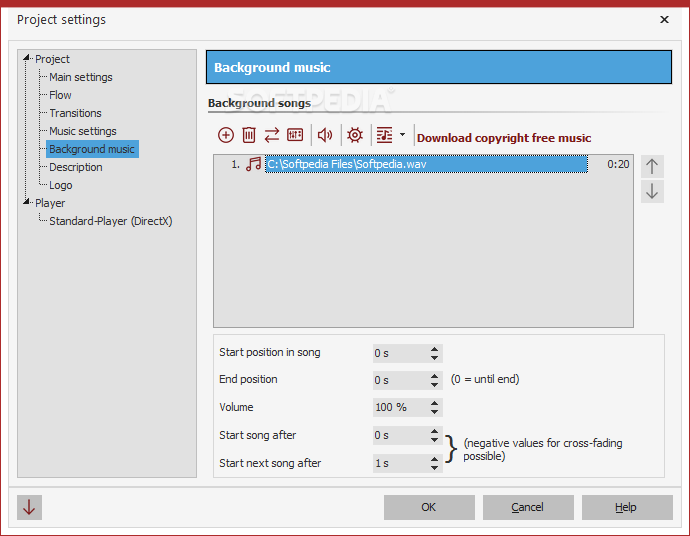The height and width of the screenshot is (536, 690).
Task: Decrease Start next song after value
Action: [434, 468]
